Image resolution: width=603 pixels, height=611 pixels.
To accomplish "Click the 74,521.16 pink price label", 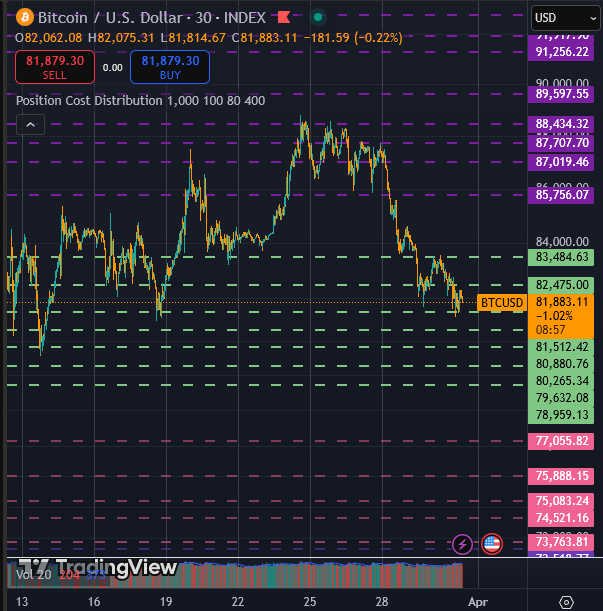I will pos(561,518).
